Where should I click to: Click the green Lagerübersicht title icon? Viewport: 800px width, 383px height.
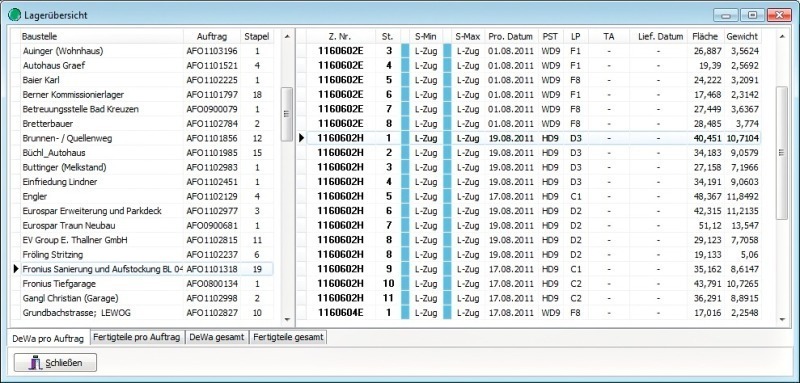point(14,15)
